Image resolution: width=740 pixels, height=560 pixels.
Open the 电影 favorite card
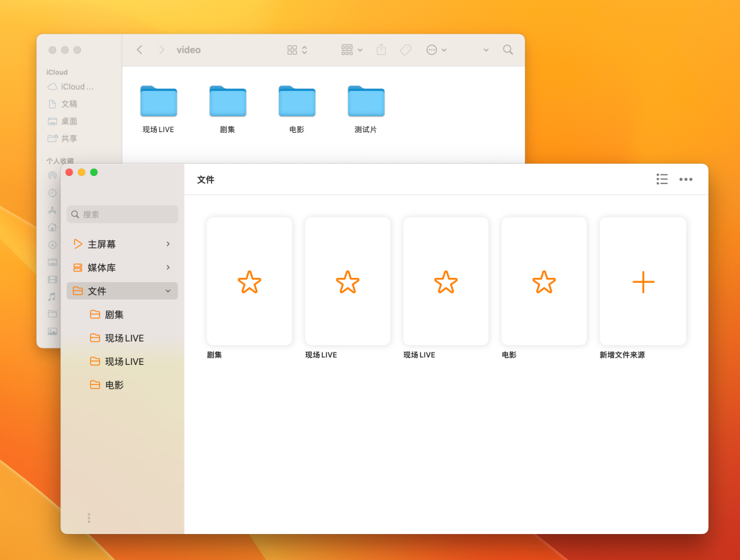(x=543, y=281)
